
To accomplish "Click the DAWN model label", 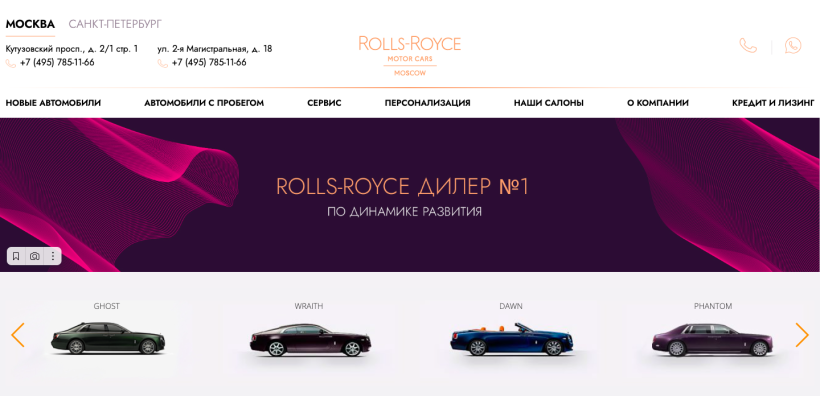I will [511, 306].
